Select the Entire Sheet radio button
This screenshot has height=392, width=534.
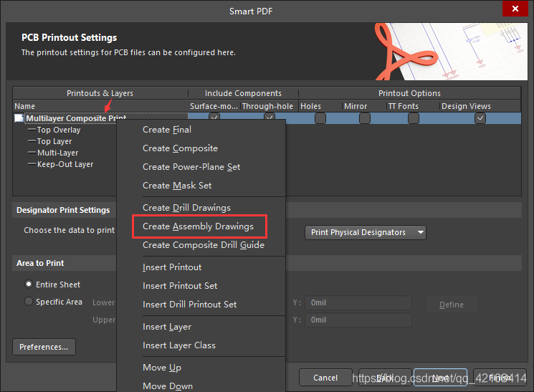pos(29,285)
